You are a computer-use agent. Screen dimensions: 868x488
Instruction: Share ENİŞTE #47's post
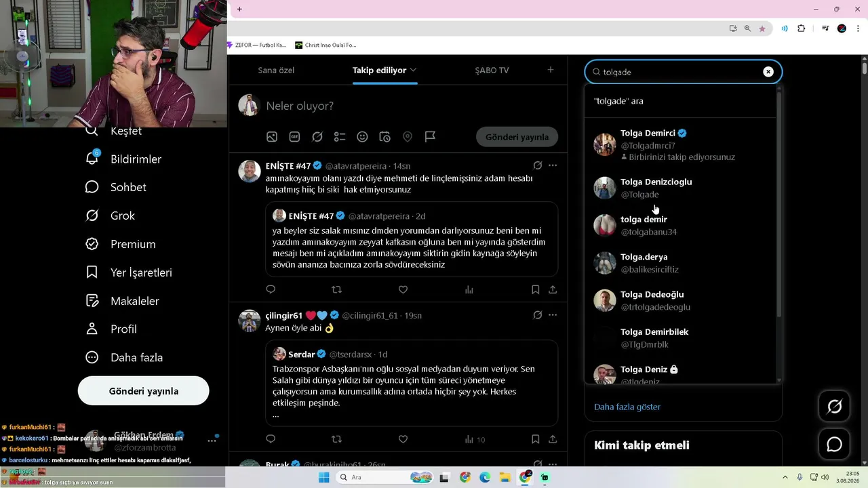pyautogui.click(x=553, y=289)
